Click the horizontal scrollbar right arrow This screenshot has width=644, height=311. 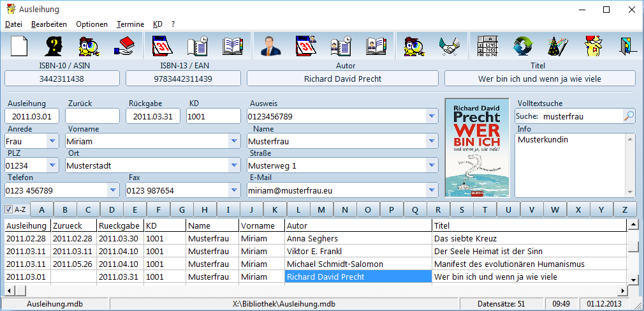[x=623, y=291]
